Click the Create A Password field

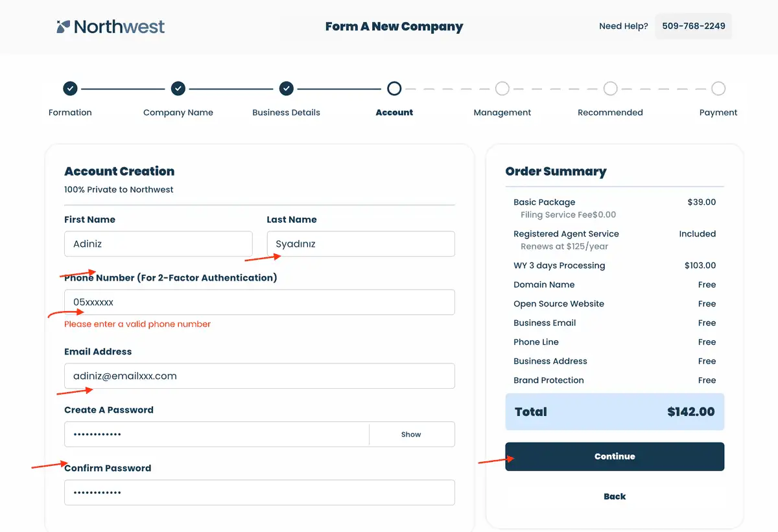217,435
